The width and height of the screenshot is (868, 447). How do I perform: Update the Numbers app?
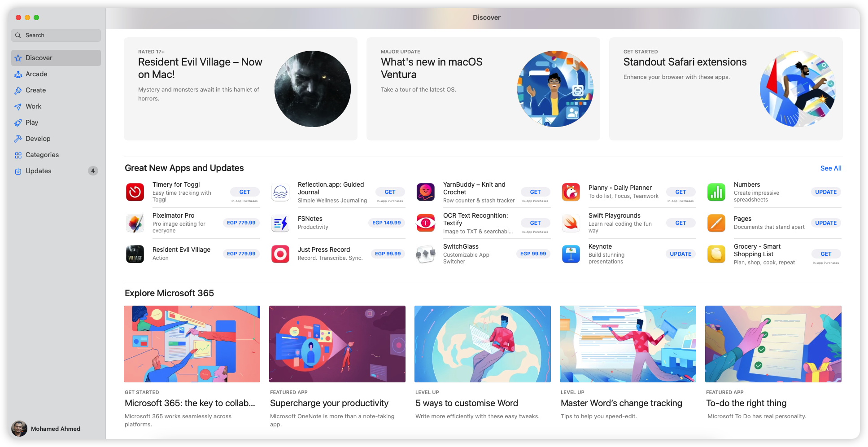coord(826,192)
